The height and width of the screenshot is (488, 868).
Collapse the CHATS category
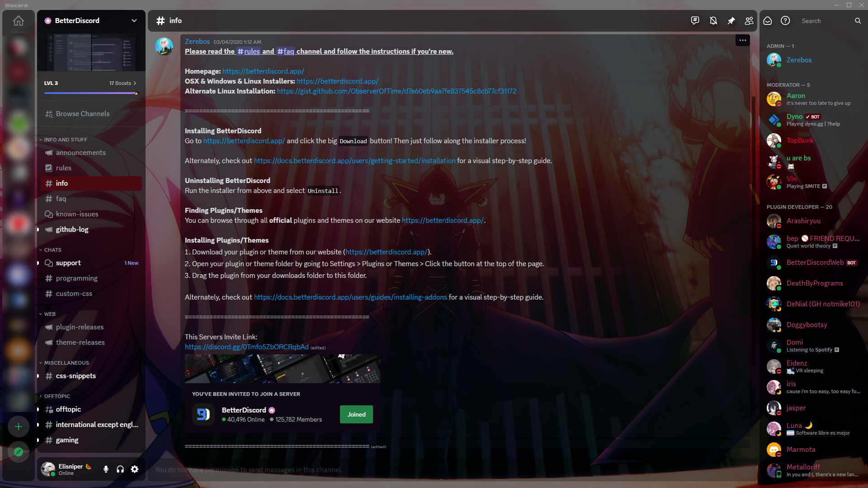point(52,250)
